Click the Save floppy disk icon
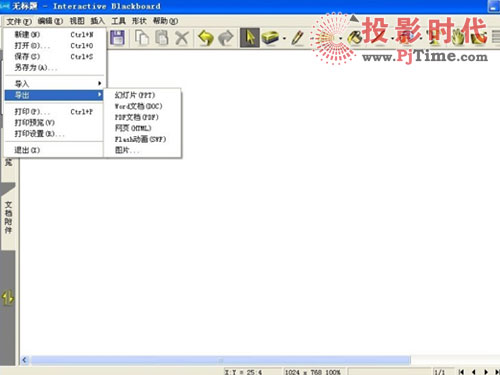 (x=117, y=38)
